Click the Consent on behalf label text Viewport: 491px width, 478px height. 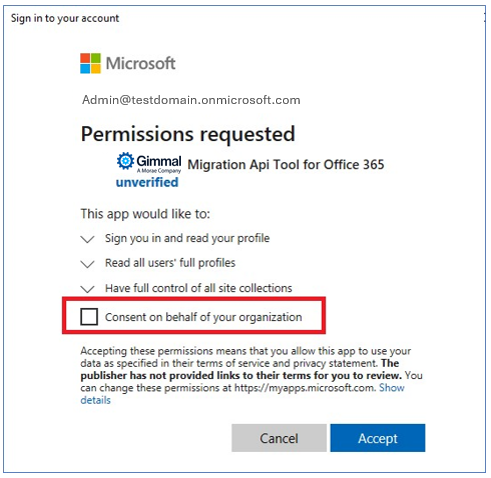coord(203,317)
